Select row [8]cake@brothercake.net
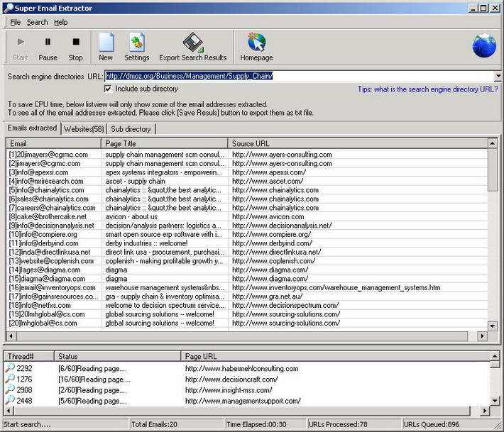This screenshot has width=504, height=432. pos(247,216)
